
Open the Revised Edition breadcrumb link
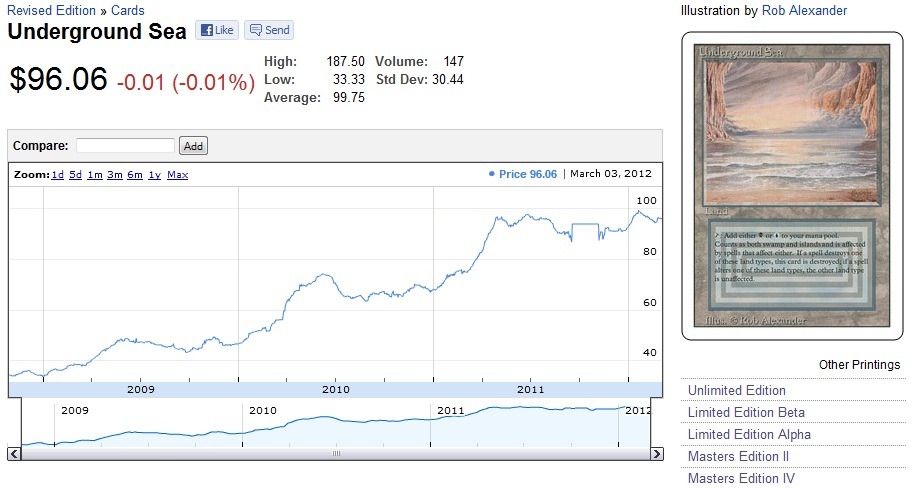tap(51, 11)
